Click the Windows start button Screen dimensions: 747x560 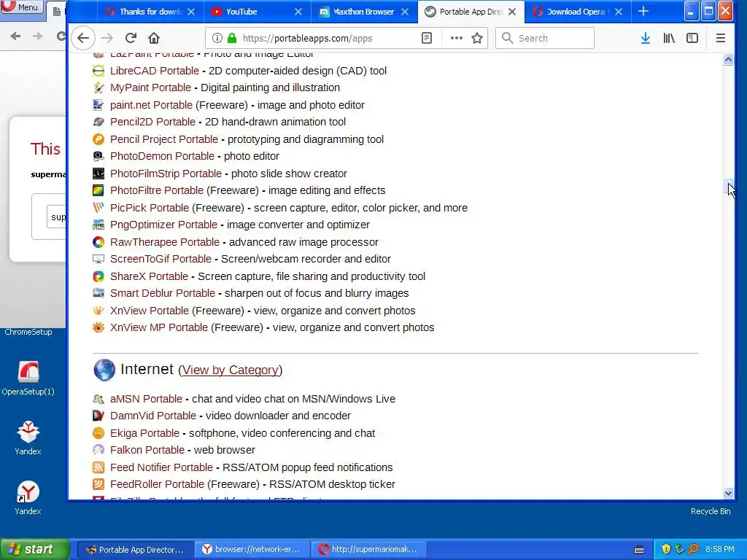pyautogui.click(x=34, y=550)
